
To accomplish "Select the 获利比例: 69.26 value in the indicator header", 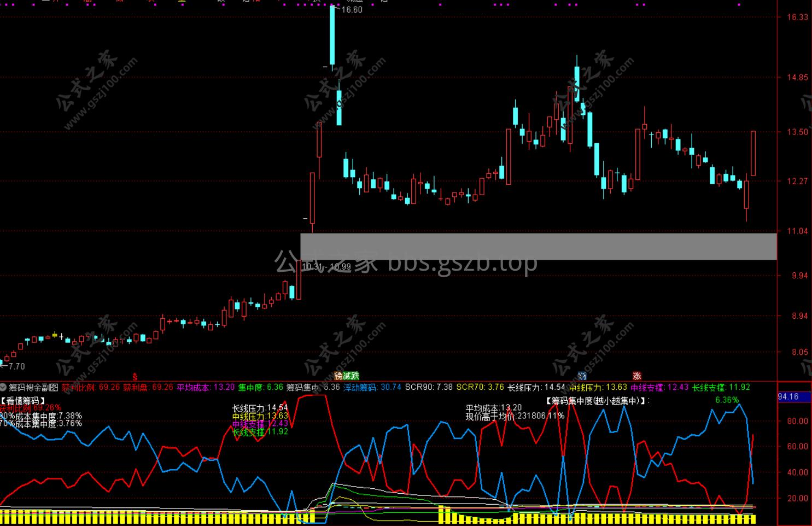I will point(90,388).
